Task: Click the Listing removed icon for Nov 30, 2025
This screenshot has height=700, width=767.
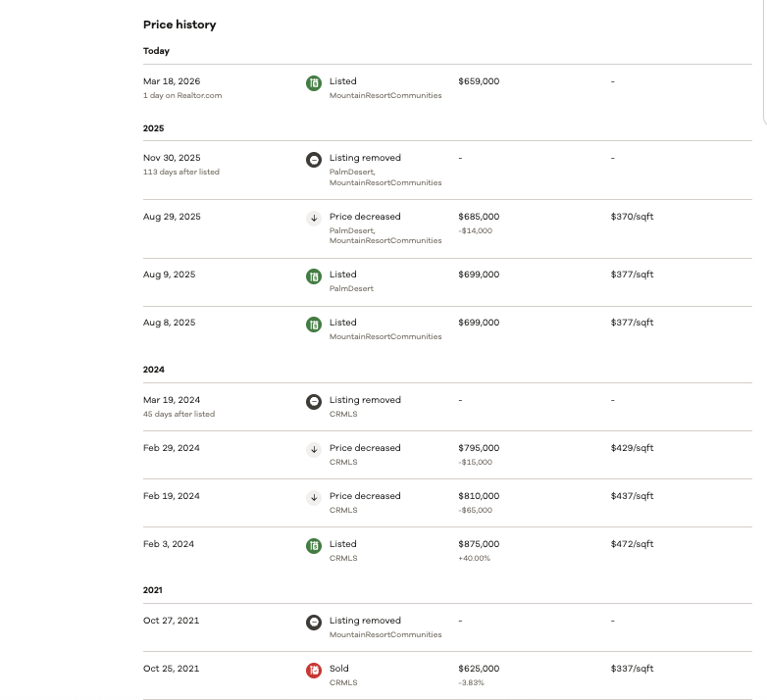Action: click(314, 160)
